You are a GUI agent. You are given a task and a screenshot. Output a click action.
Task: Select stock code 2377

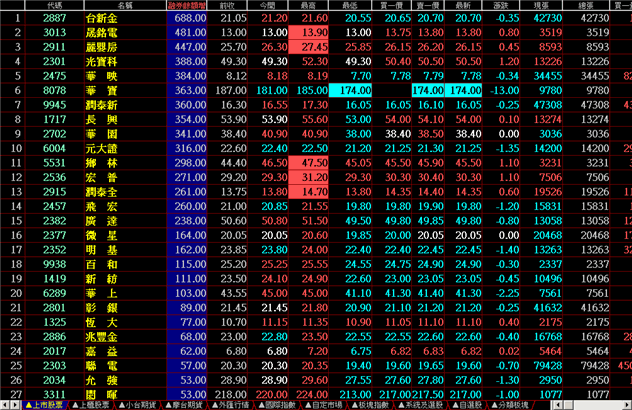[54, 235]
